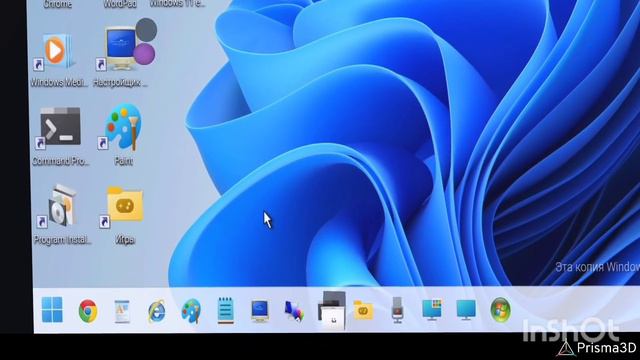
Task: Open WordPad from the taskbar
Action: coord(122,311)
